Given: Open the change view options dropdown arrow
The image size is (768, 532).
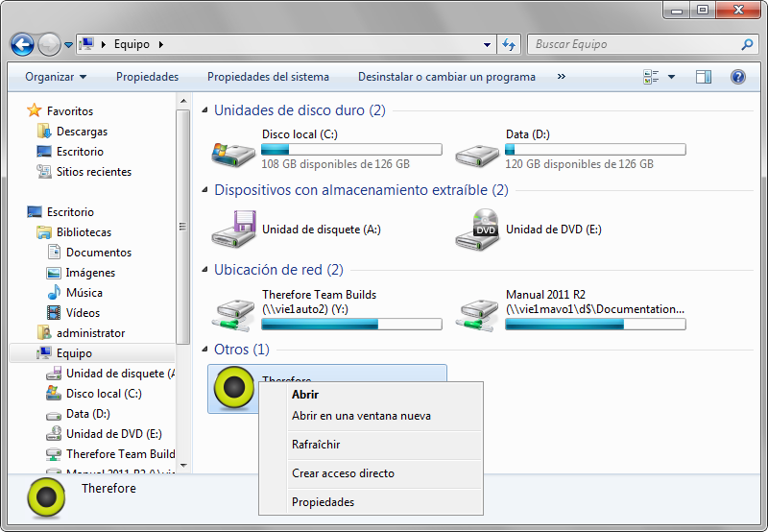Looking at the screenshot, I should tap(671, 77).
